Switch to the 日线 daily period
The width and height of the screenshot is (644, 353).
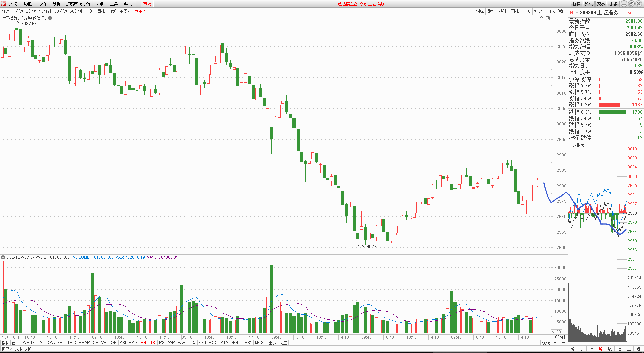point(90,11)
